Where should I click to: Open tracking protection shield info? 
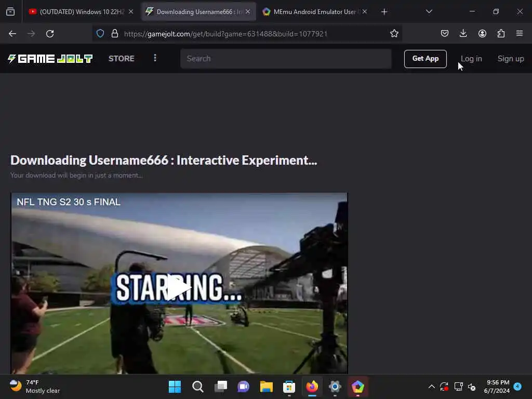tap(100, 34)
